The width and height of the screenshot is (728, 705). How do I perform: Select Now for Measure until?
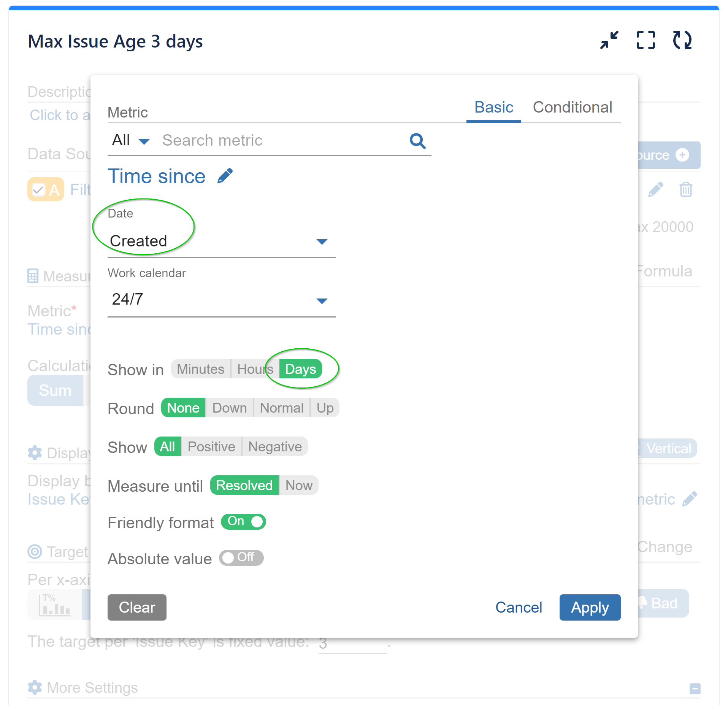pos(299,486)
